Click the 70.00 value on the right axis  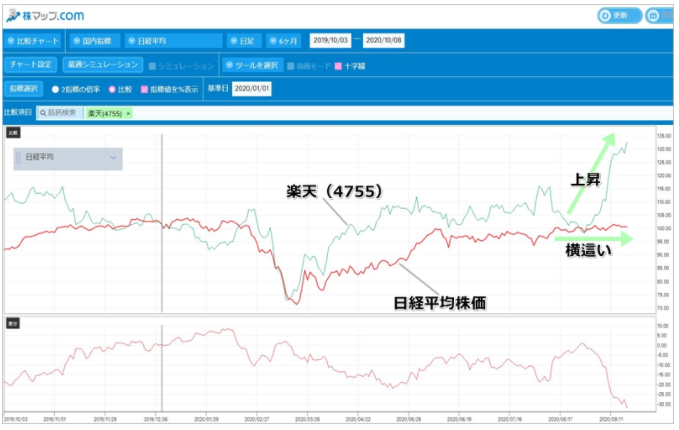pyautogui.click(x=664, y=308)
